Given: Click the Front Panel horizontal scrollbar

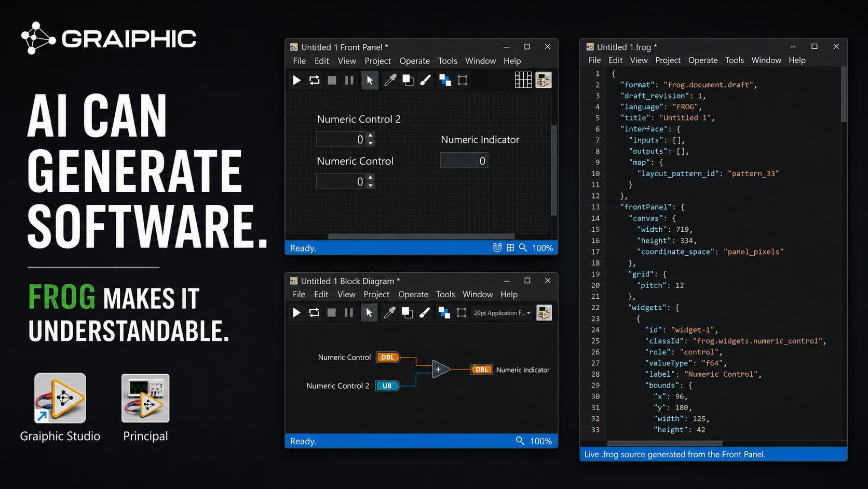Looking at the screenshot, I should (x=421, y=236).
